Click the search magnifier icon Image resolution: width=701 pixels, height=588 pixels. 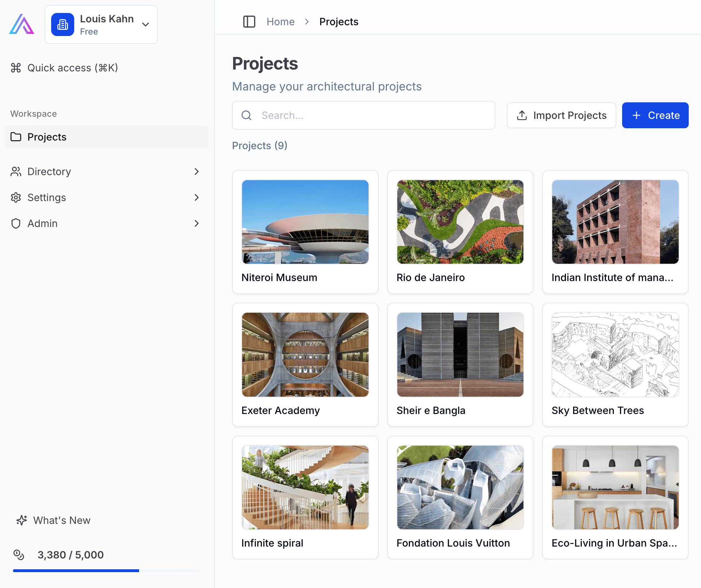coord(246,115)
